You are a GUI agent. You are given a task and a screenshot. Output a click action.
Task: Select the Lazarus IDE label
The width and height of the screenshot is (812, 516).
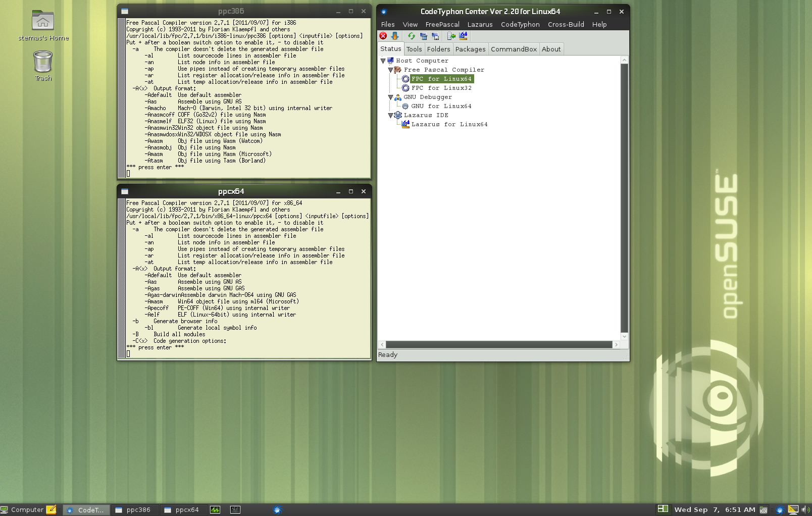click(x=426, y=115)
